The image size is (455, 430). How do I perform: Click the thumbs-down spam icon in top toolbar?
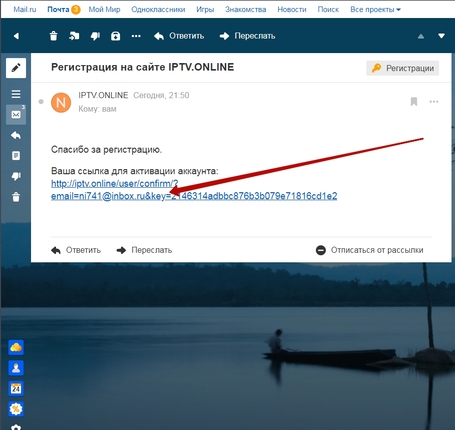coord(95,36)
